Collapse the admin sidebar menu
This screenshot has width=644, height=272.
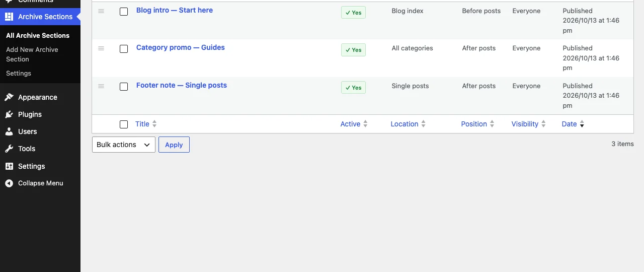click(x=40, y=183)
